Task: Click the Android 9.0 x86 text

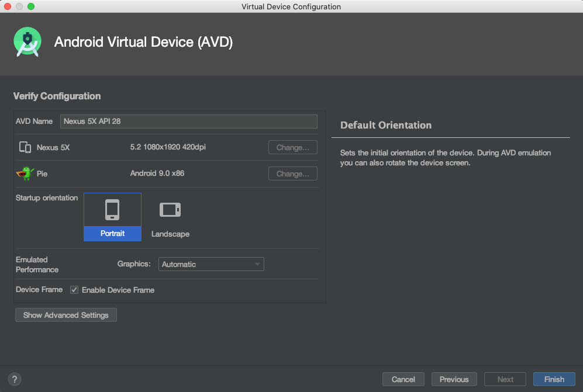Action: [x=157, y=174]
